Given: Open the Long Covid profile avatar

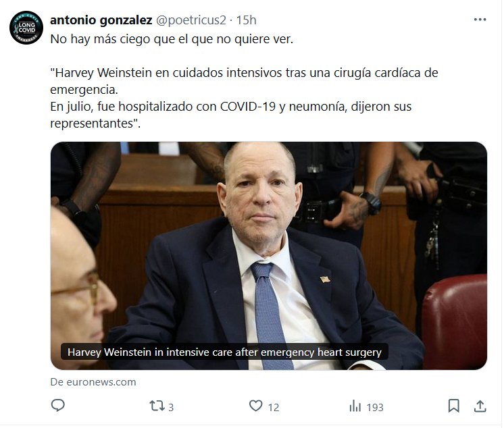Looking at the screenshot, I should pyautogui.click(x=26, y=28).
